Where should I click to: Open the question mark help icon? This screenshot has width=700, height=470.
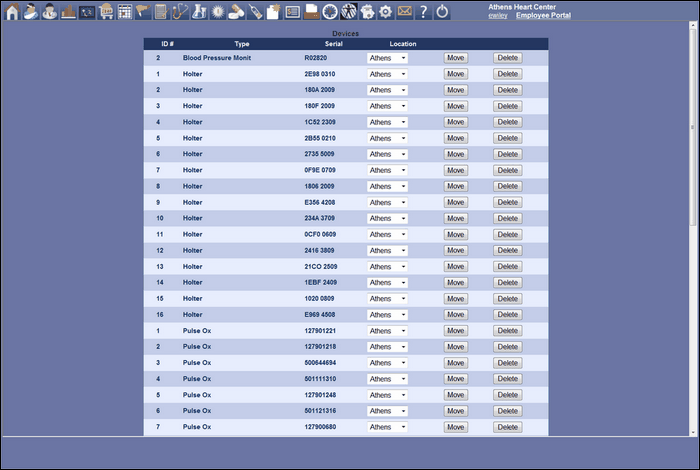point(423,12)
